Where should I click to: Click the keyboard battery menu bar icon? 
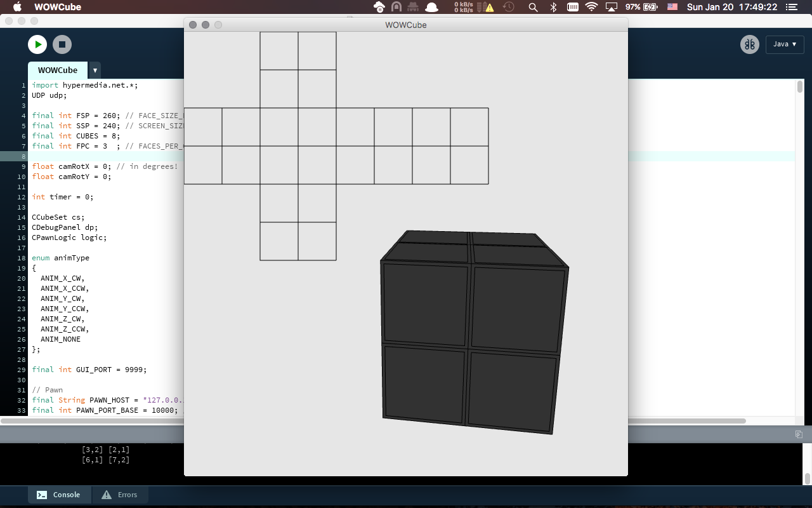(x=572, y=7)
